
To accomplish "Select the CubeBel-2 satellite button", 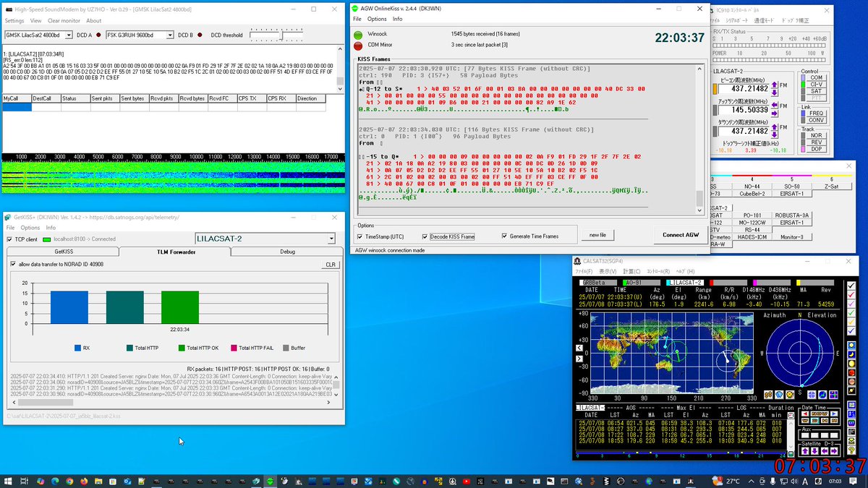I will pos(752,194).
